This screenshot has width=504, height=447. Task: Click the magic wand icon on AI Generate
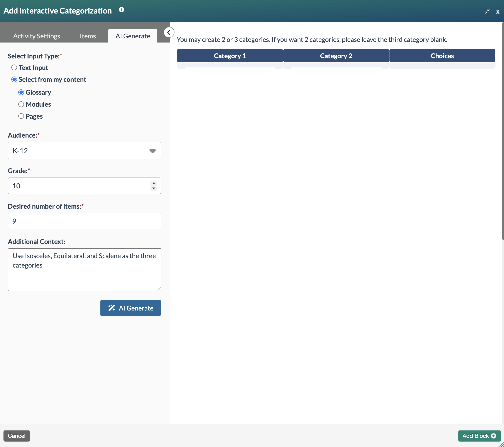(112, 308)
